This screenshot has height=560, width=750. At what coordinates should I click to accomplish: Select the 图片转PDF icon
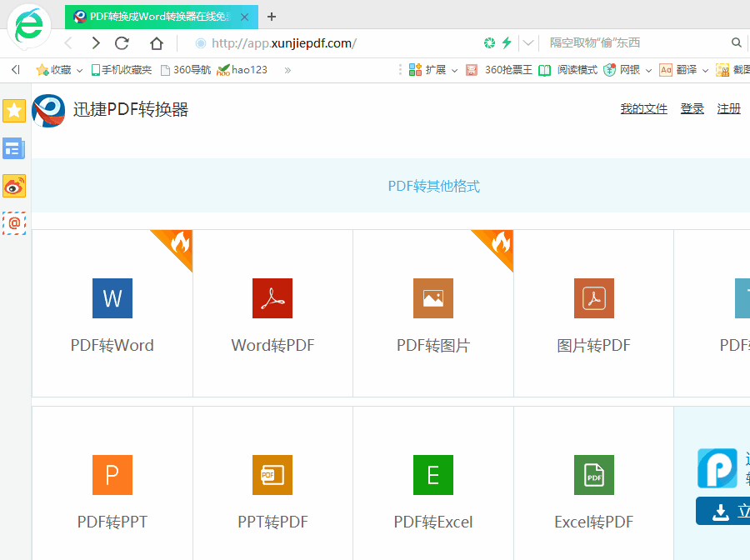click(593, 298)
